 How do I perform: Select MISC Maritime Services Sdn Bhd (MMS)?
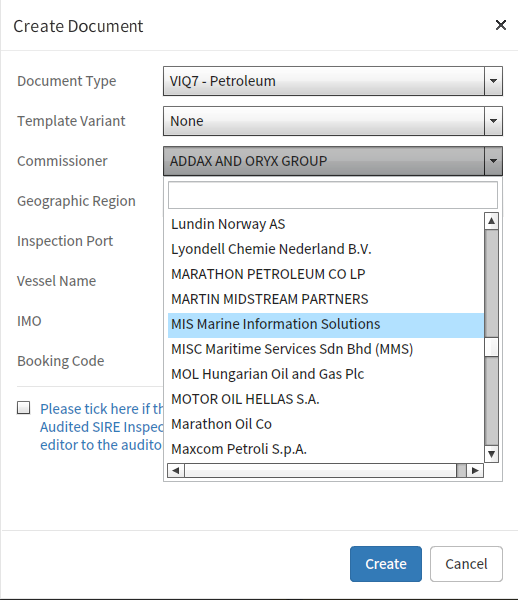326,349
